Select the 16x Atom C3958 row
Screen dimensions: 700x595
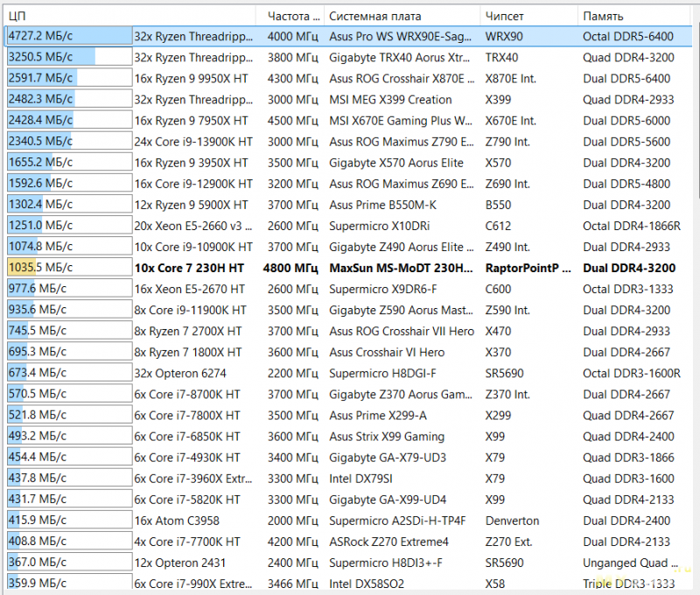coord(348,521)
